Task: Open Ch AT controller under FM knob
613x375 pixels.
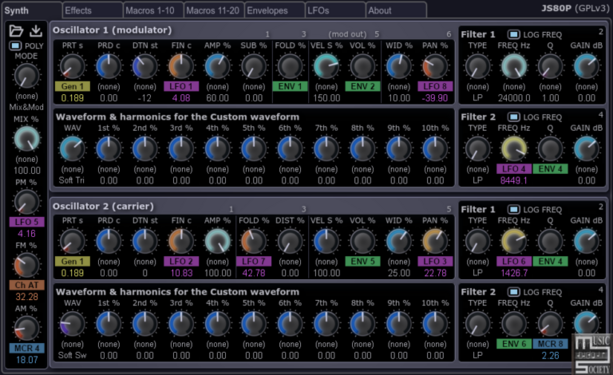Action: [27, 285]
